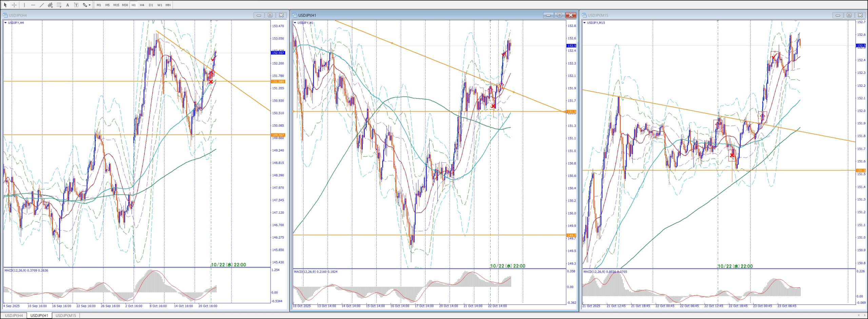Switch chart to the D1 timeframe

click(x=151, y=5)
